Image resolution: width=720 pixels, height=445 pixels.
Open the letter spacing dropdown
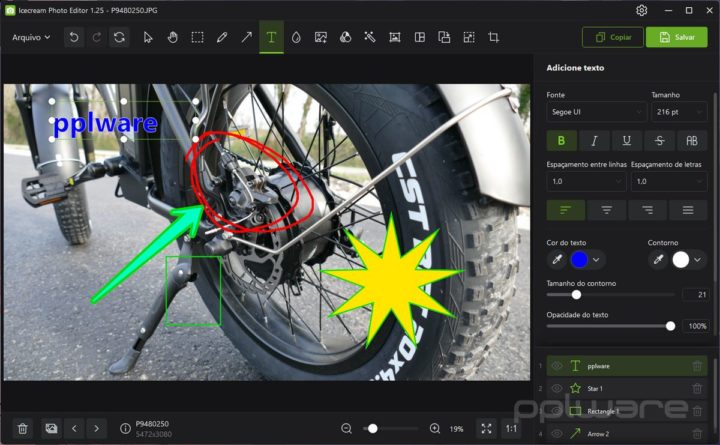click(x=669, y=181)
